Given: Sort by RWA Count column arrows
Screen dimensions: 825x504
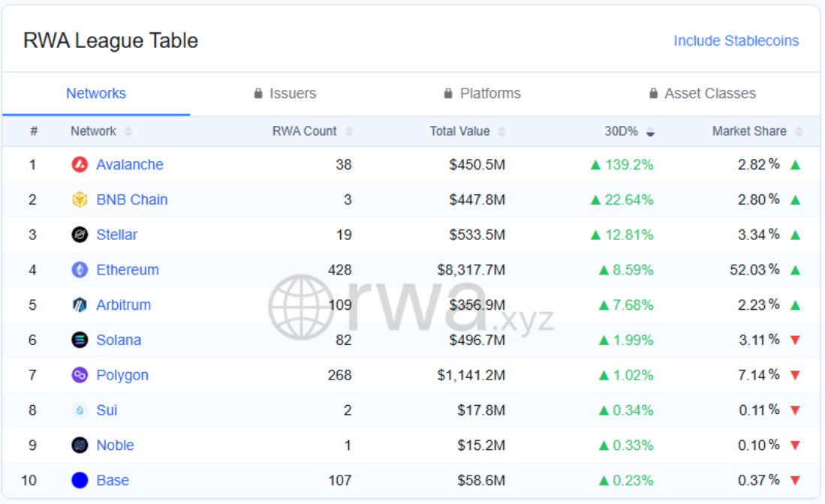Looking at the screenshot, I should click(x=349, y=131).
